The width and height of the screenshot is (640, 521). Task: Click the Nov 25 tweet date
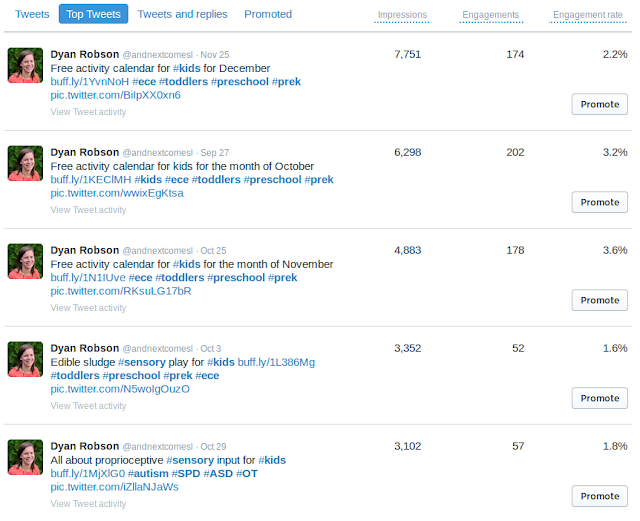215,55
